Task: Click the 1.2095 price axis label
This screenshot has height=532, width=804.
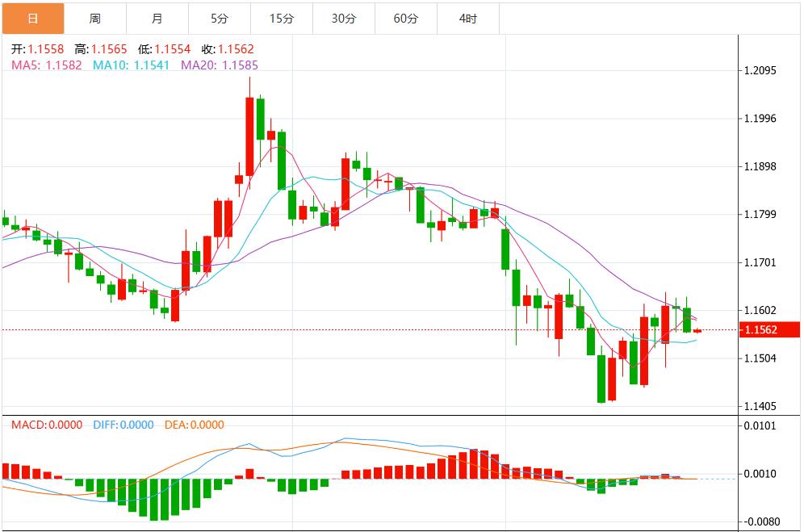Action: pyautogui.click(x=759, y=70)
